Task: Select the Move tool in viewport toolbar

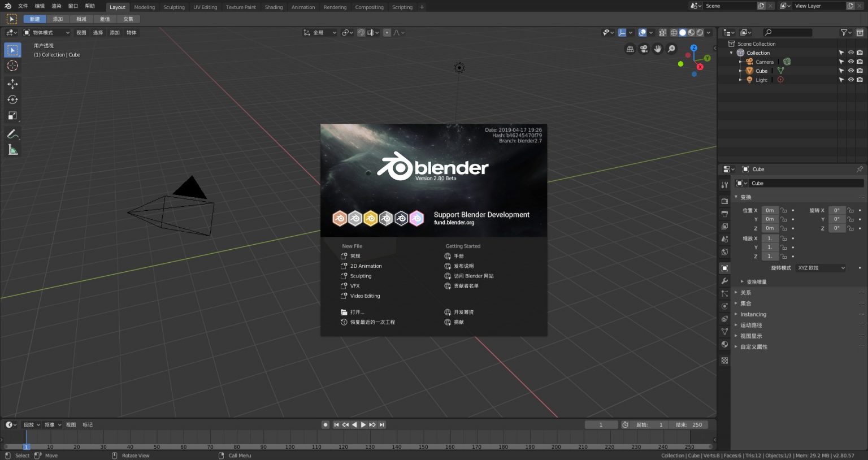Action: (x=12, y=84)
